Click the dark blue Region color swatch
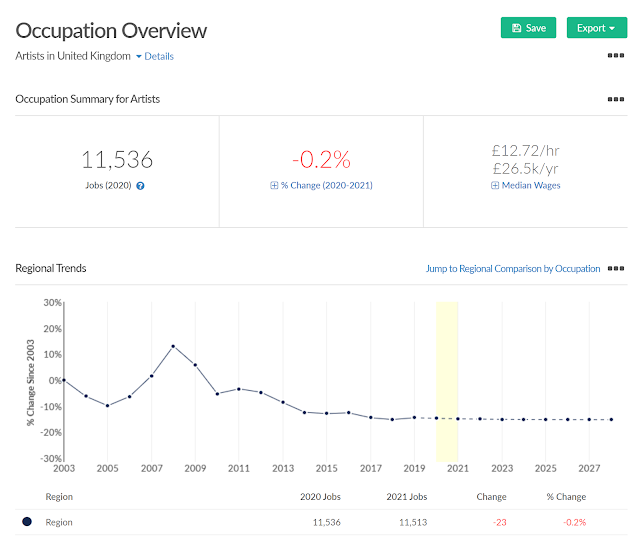Screen dimensions: 640x540 tap(27, 522)
